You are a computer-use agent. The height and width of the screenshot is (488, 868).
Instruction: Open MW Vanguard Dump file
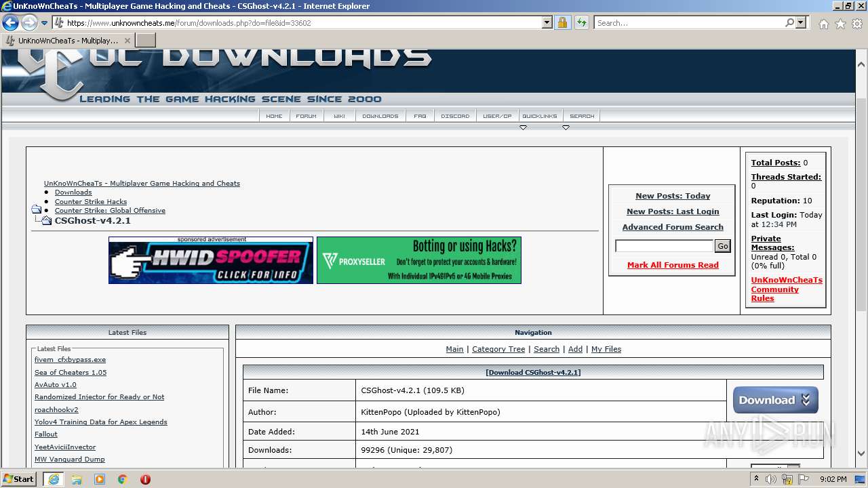click(69, 460)
